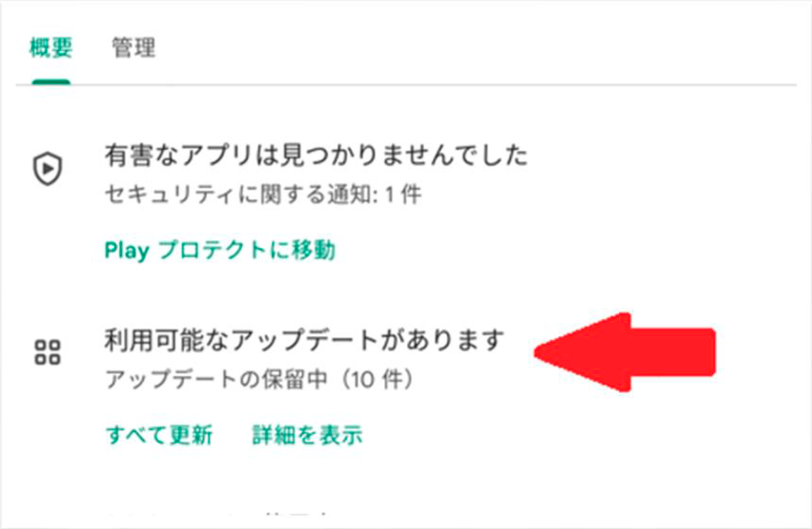Click the red arrow annotation

coord(624,352)
